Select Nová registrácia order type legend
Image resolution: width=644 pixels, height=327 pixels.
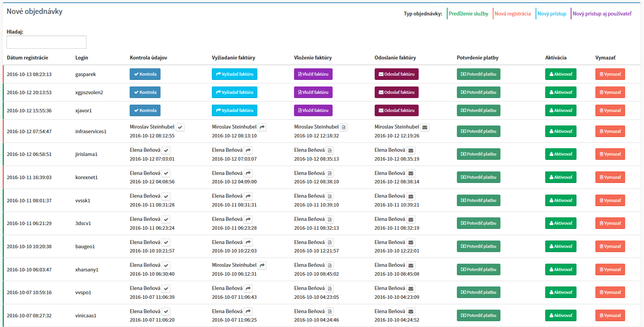[512, 14]
